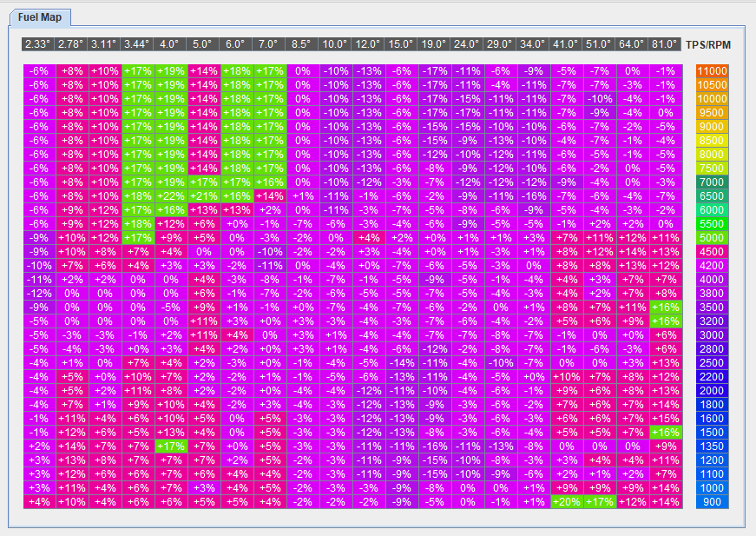Click the 6500 RPM row label
Viewport: 756px width, 536px height.
712,196
